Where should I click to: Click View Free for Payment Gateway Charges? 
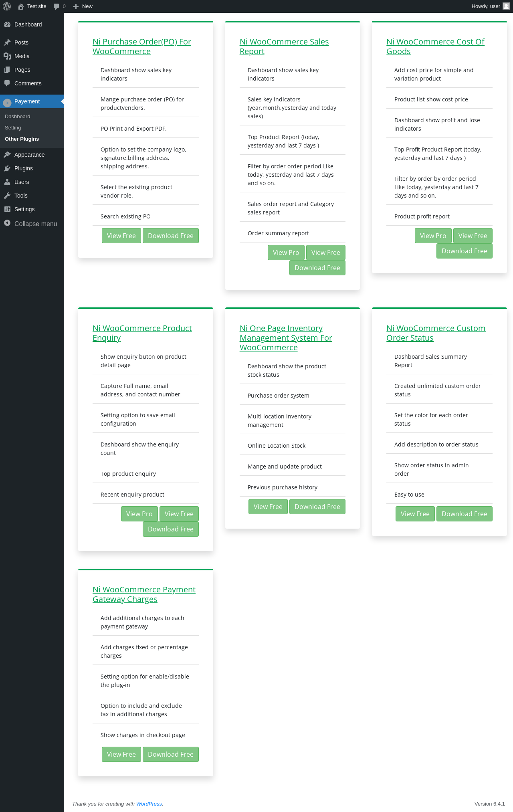pyautogui.click(x=121, y=754)
